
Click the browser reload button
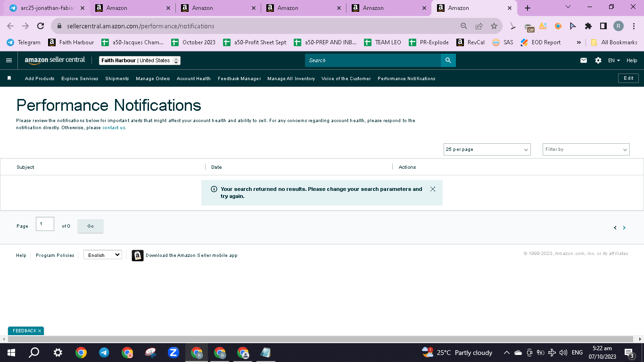41,26
